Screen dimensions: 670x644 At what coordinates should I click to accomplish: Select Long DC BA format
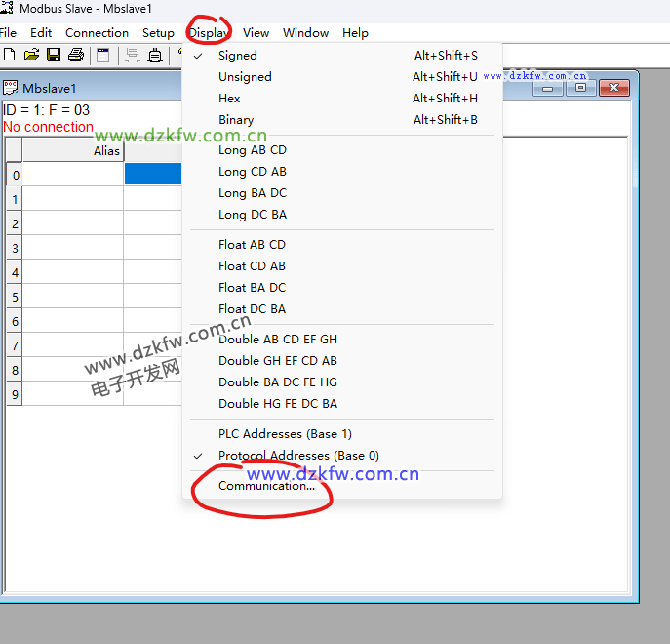coord(342,215)
